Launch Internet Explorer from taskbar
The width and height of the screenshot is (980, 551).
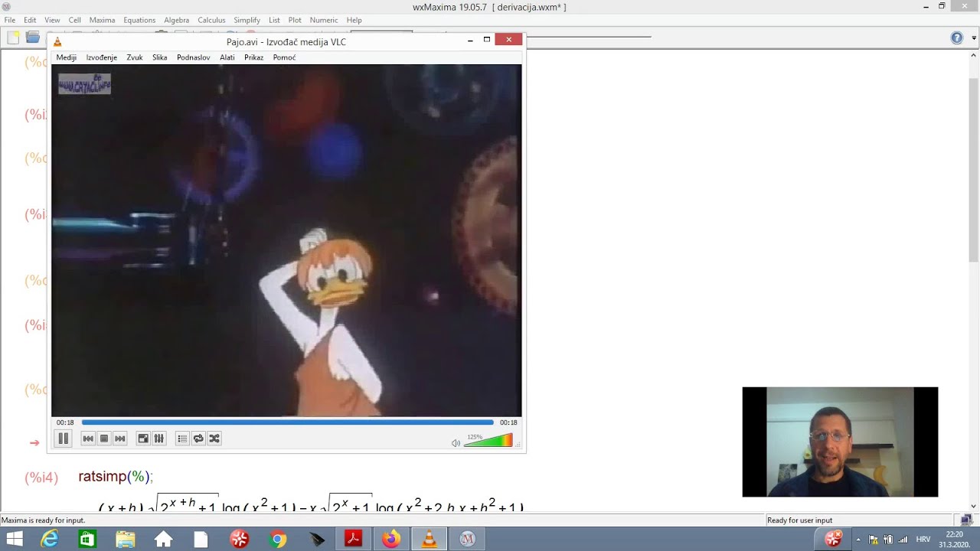[50, 540]
